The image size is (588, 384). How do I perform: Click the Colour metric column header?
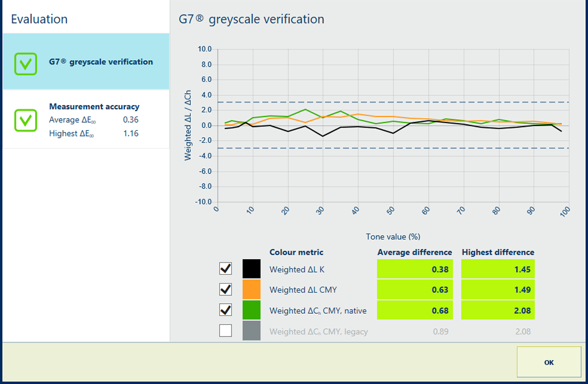click(296, 252)
